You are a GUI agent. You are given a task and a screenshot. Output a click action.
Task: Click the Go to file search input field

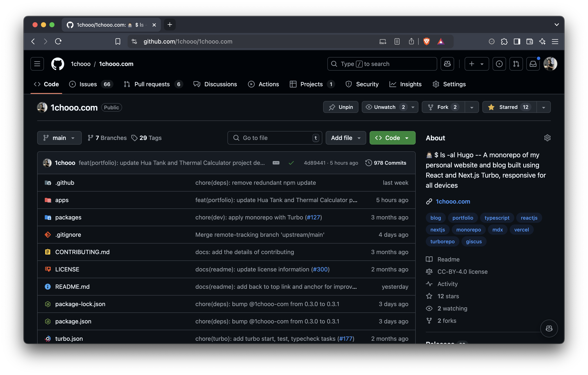(275, 138)
